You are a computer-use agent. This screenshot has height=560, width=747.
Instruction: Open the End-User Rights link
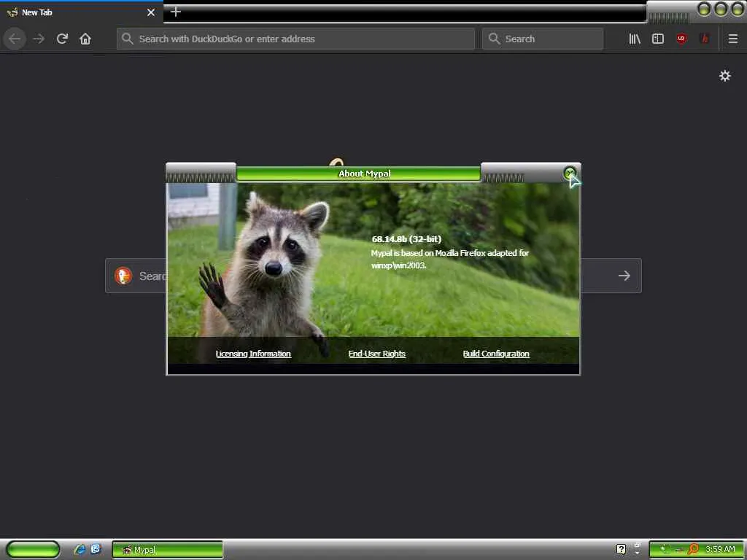377,354
